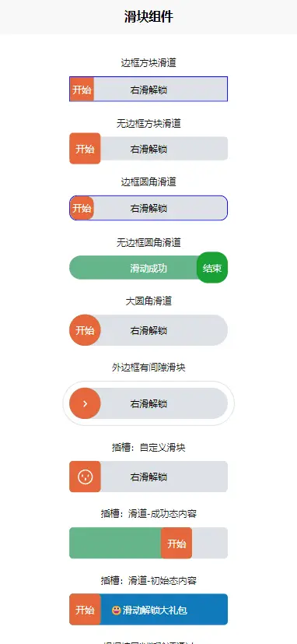The width and height of the screenshot is (297, 644).
Task: Click the emoji icon beside 滑动解锁大礼包
Action: click(x=116, y=611)
